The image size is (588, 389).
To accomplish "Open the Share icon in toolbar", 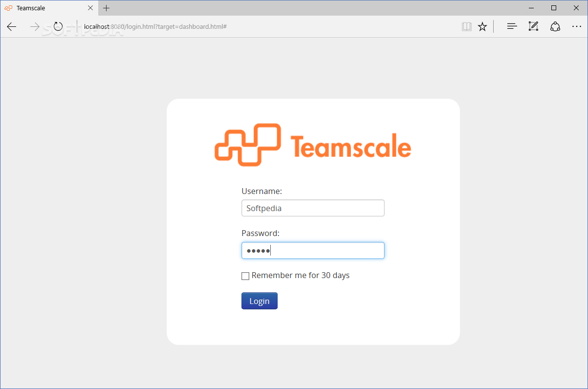I will 555,26.
